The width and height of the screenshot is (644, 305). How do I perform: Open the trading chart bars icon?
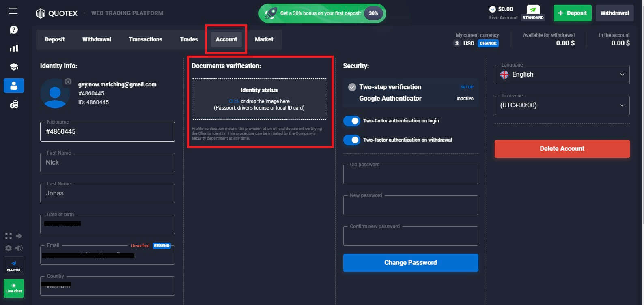pos(14,48)
